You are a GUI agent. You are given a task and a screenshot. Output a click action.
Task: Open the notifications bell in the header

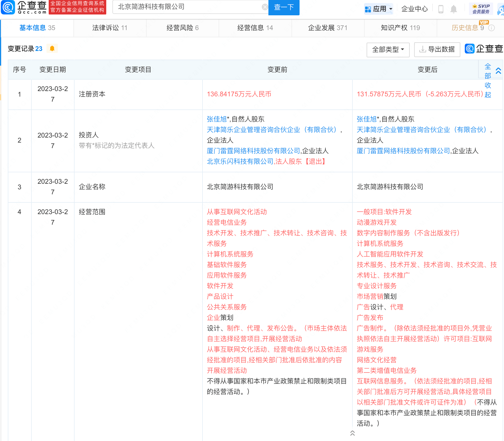point(453,9)
